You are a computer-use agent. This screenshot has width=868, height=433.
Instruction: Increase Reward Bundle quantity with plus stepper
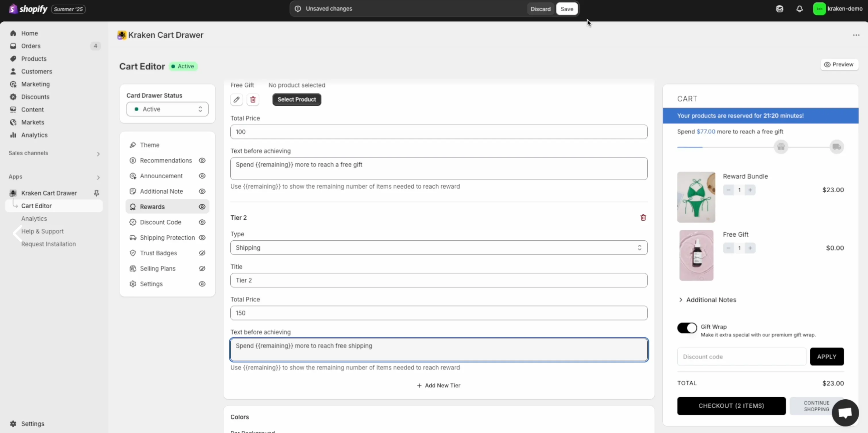click(751, 189)
